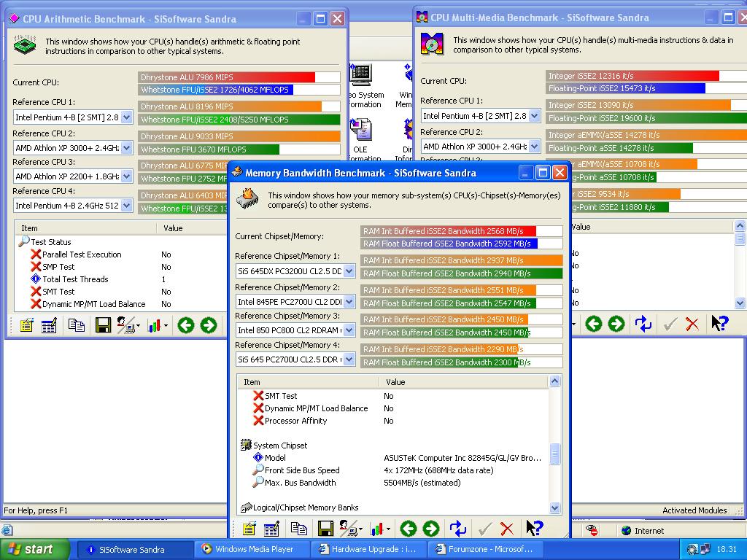Screen dimensions: 747x560
Task: Select Front Side Bus Speed row
Action: coord(296,470)
